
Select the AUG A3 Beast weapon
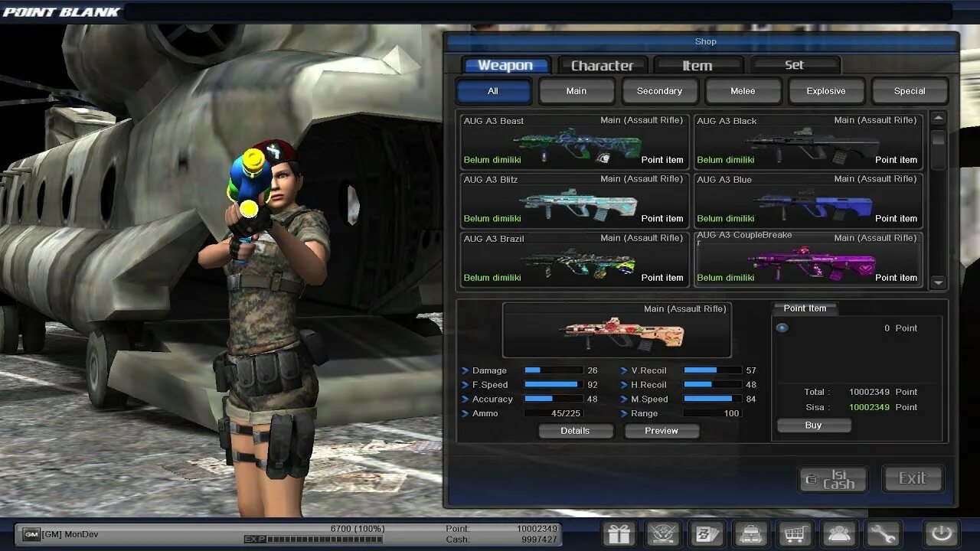click(x=574, y=141)
